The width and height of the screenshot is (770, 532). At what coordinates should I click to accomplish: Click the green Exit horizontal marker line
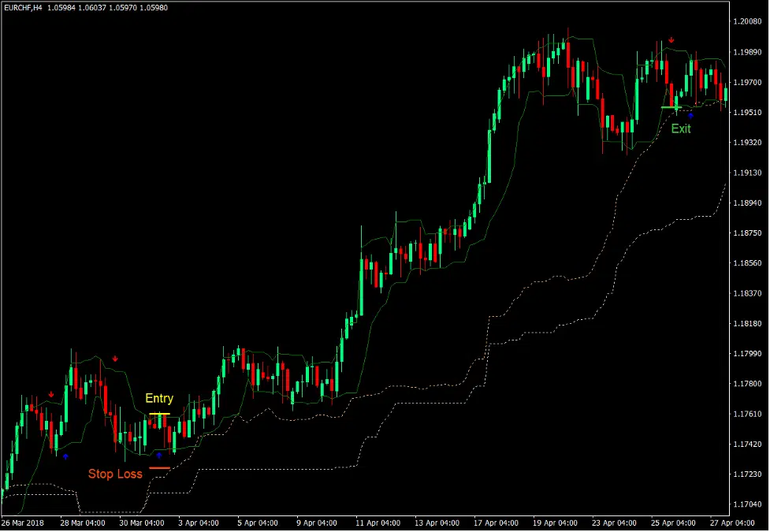(x=671, y=106)
